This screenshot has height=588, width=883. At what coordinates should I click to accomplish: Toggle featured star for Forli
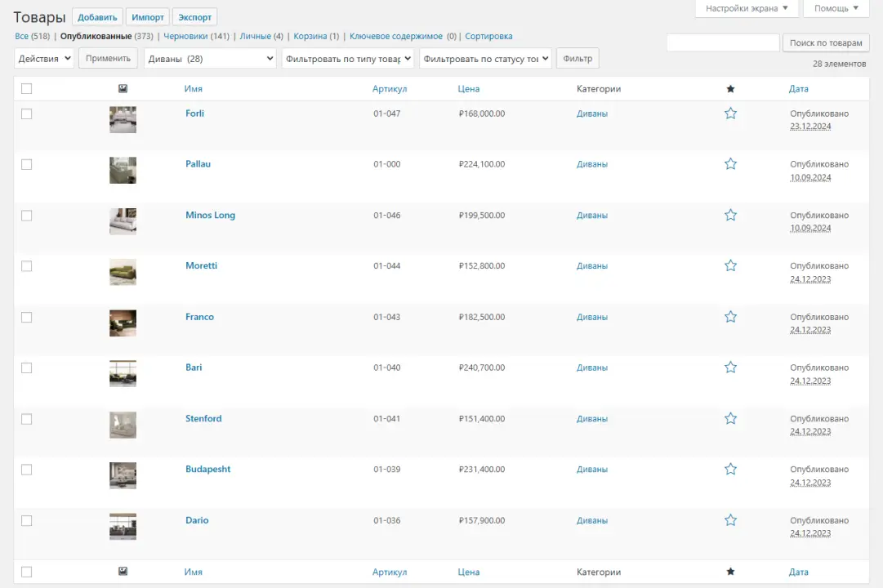coord(730,114)
